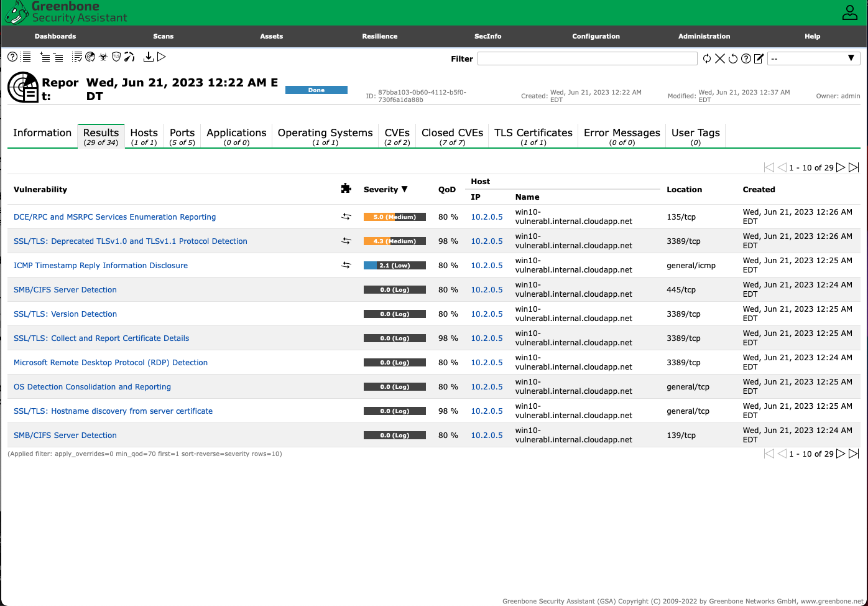Open the Assets menu
868x606 pixels.
tap(272, 36)
